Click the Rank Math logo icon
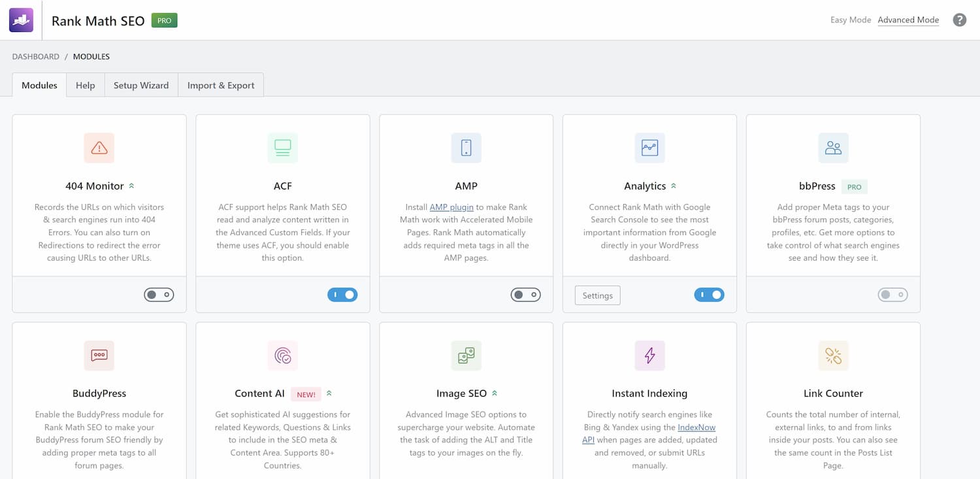The height and width of the screenshot is (479, 980). pyautogui.click(x=21, y=20)
